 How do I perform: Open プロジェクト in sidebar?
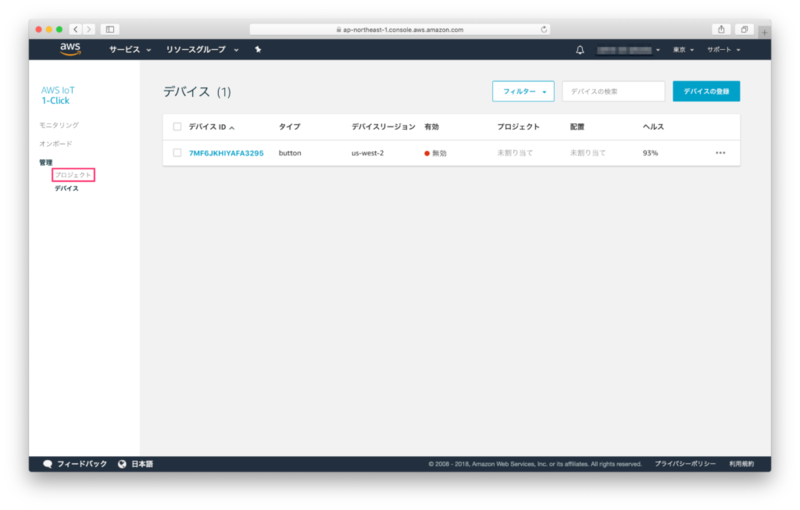(x=73, y=175)
